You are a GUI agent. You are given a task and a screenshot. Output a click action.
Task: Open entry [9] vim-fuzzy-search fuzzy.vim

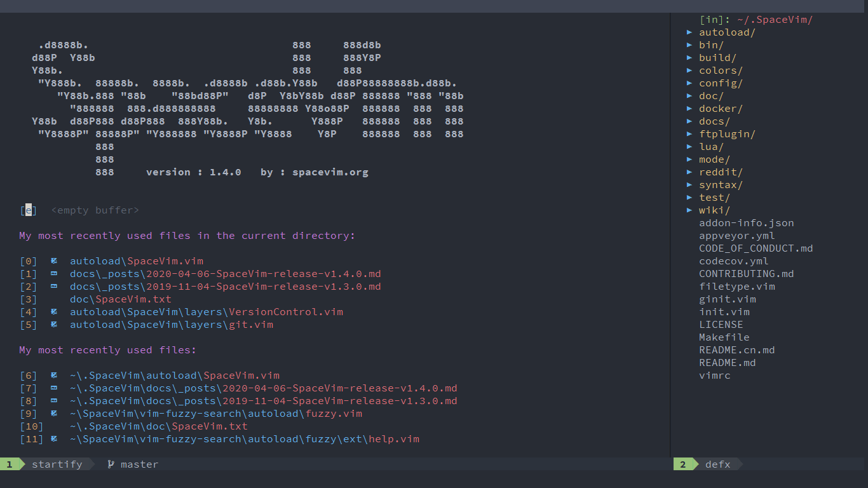click(x=191, y=413)
